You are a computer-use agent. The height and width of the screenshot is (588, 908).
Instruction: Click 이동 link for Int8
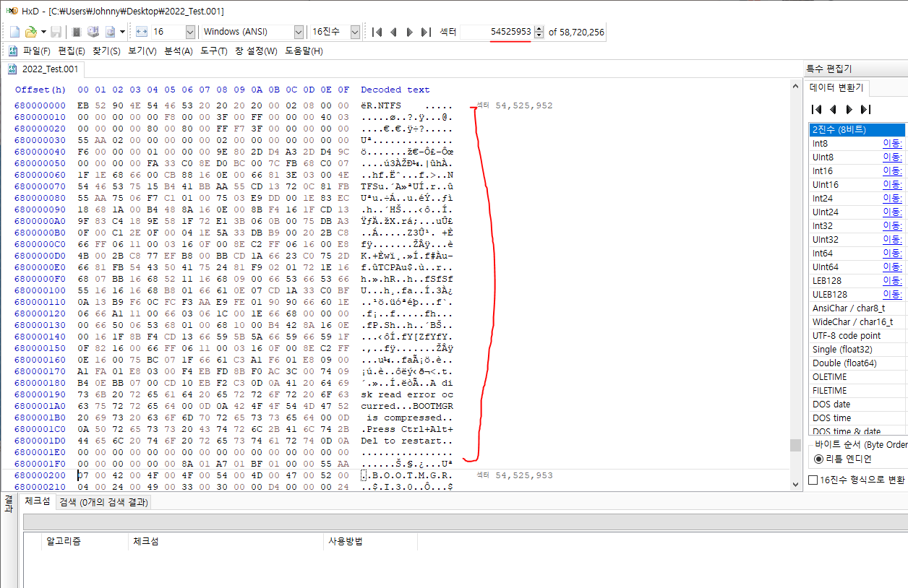893,143
